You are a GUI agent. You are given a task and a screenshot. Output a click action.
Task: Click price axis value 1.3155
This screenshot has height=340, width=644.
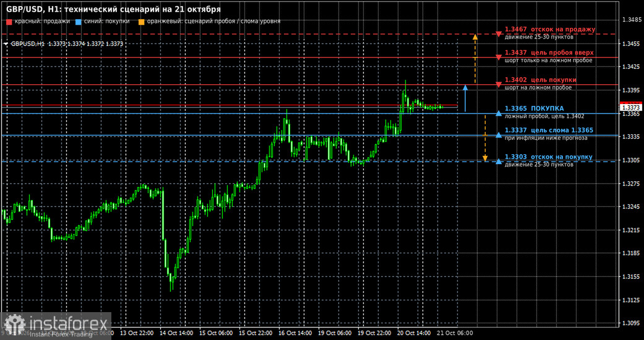coord(632,277)
